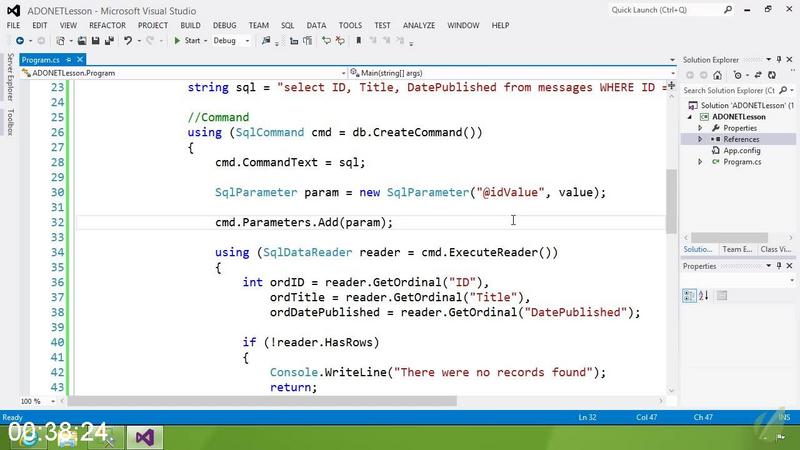
Task: Click the New Project toolbar icon
Action: (x=60, y=40)
